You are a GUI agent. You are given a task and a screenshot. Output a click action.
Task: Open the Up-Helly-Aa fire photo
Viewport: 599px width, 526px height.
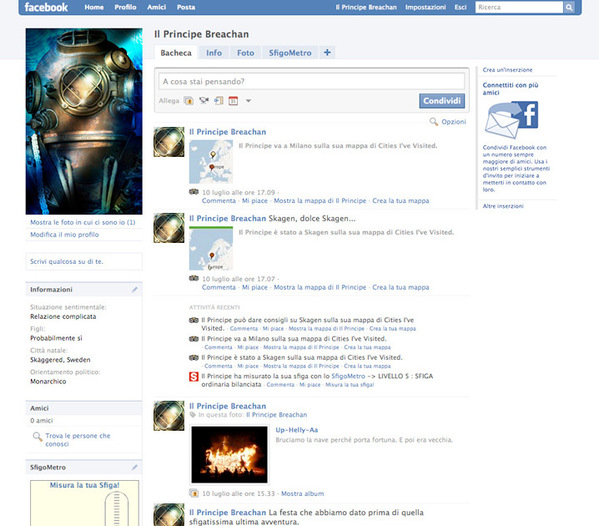(x=229, y=455)
